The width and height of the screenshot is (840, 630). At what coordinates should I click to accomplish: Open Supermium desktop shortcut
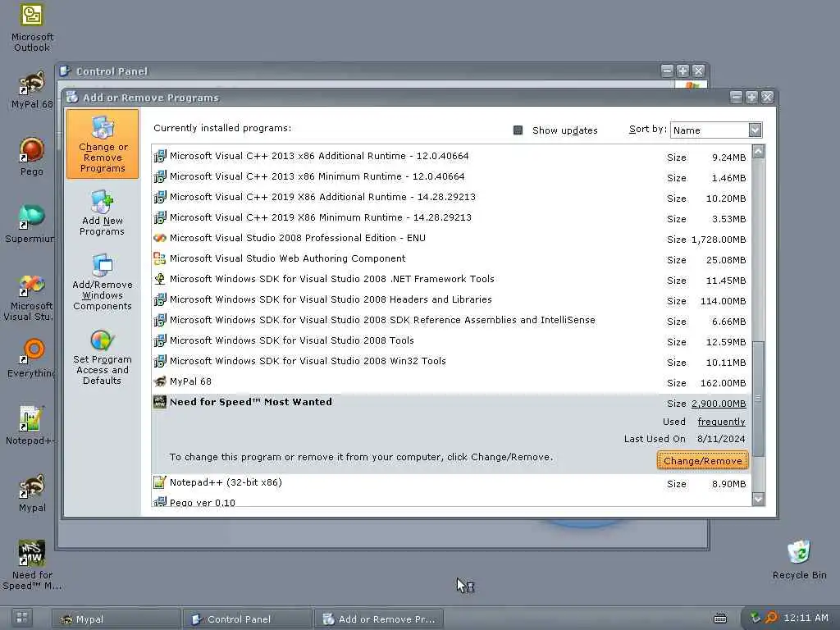30,223
